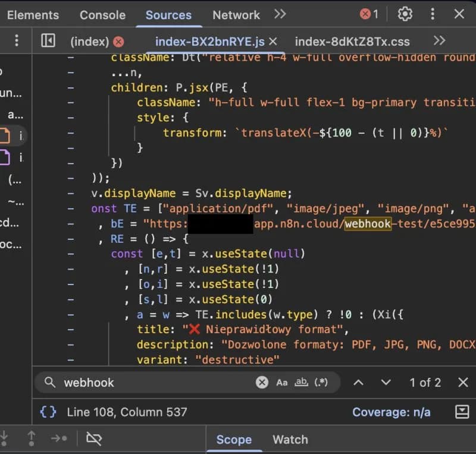Viewport: 476px width, 454px height.
Task: Open the navigator pane's three-dot menu
Action: point(17,40)
